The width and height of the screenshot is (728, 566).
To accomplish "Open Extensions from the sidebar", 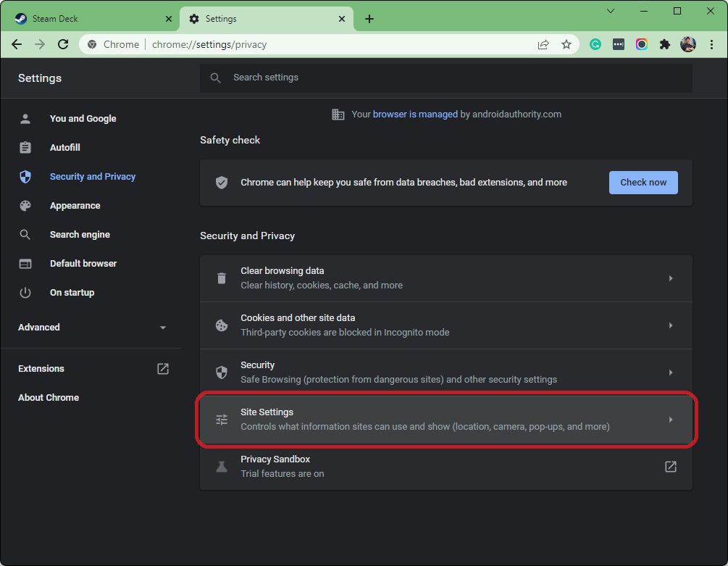I will [41, 369].
